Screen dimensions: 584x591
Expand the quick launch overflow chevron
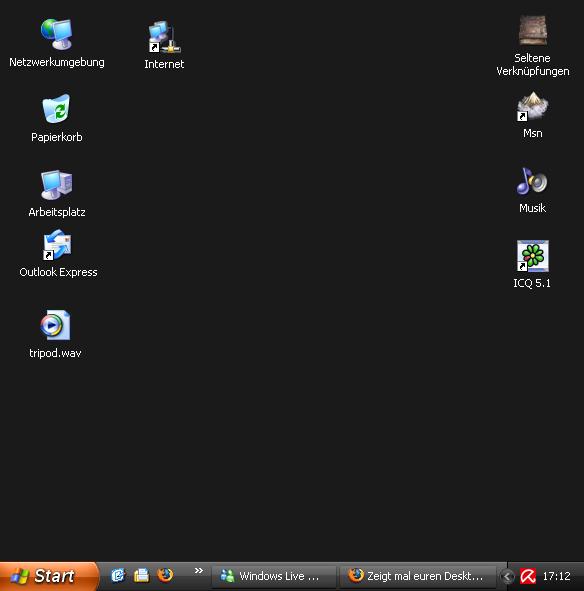[x=199, y=571]
